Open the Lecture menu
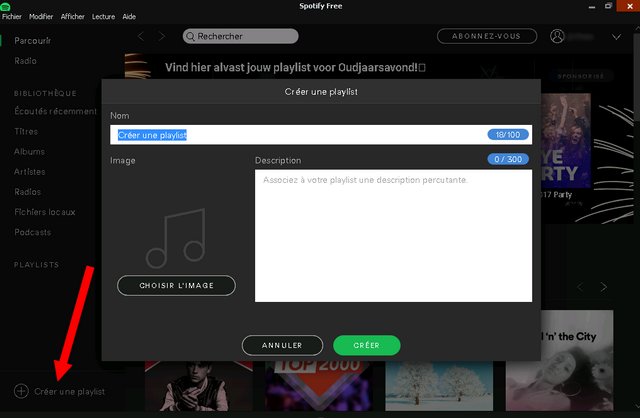 [x=103, y=17]
